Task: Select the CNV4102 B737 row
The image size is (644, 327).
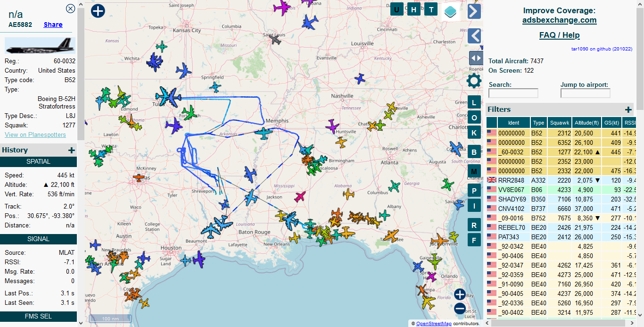Action: coord(561,209)
